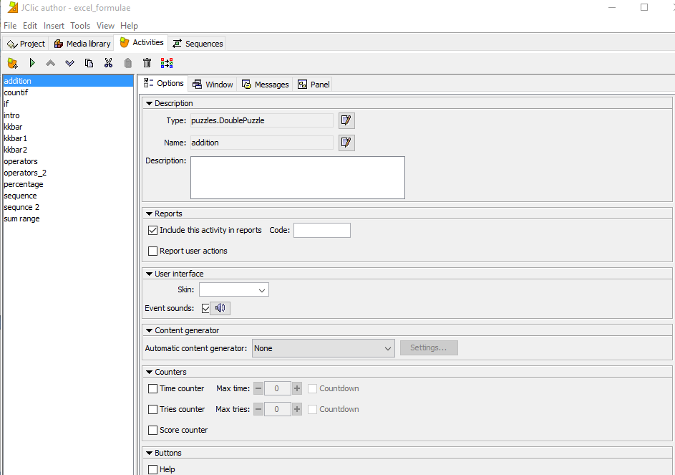
Task: Enable the Report user actions checkbox
Action: coord(153,251)
